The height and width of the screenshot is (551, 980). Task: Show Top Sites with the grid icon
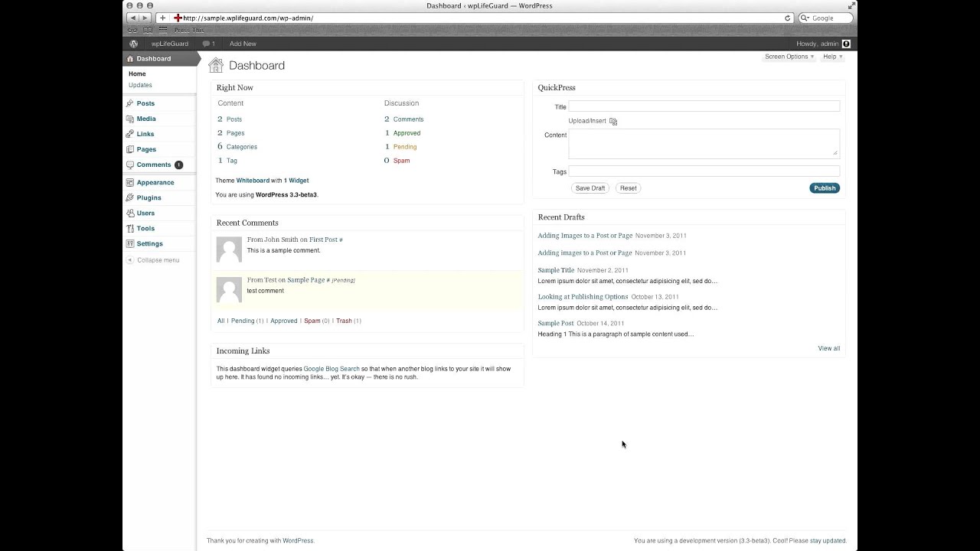(163, 30)
